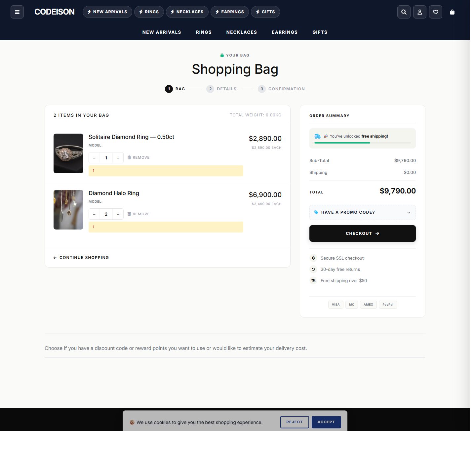
Task: Click the $3,450.00 EACH unit price
Action: [266, 204]
